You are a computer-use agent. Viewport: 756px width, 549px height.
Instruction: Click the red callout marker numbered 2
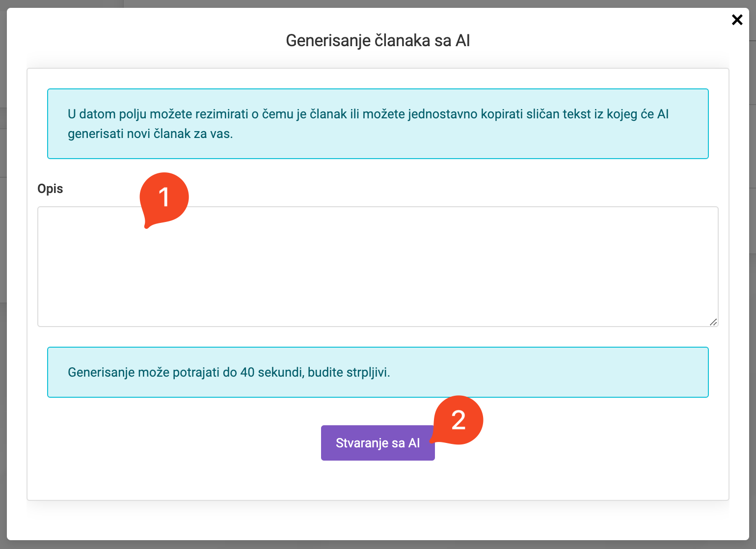click(x=459, y=420)
